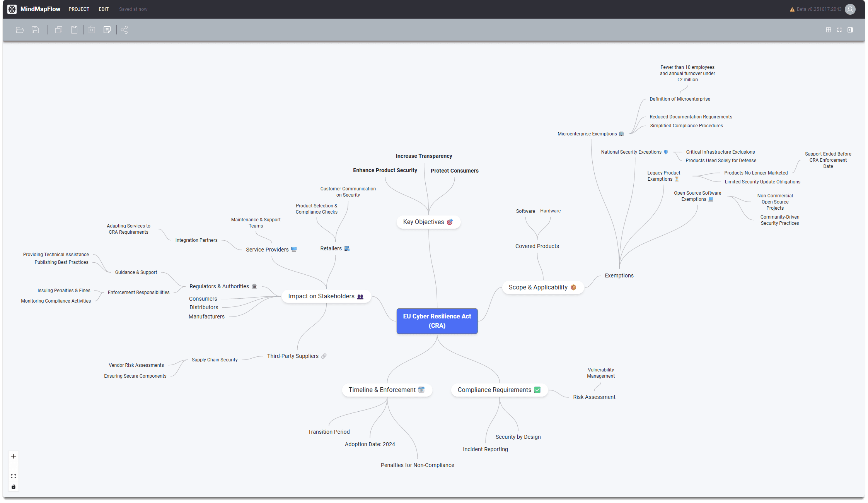The width and height of the screenshot is (868, 503).
Task: Toggle the grid layout view
Action: coord(828,30)
